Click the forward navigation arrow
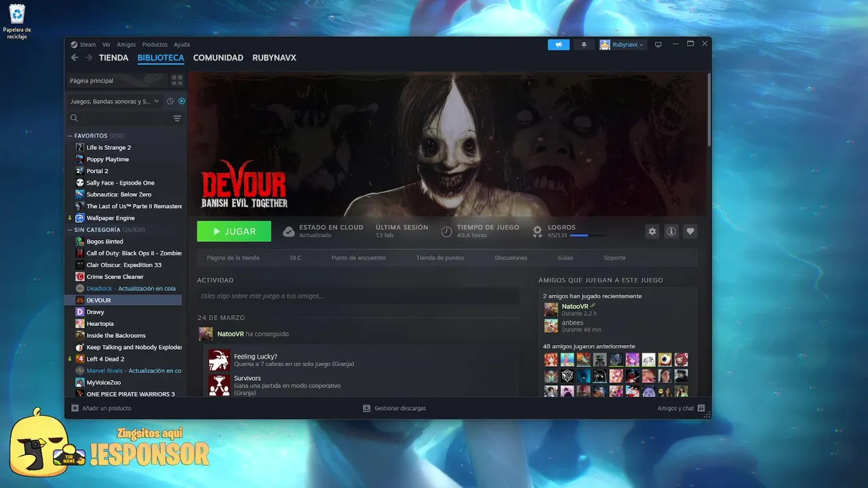This screenshot has height=488, width=868. click(88, 58)
